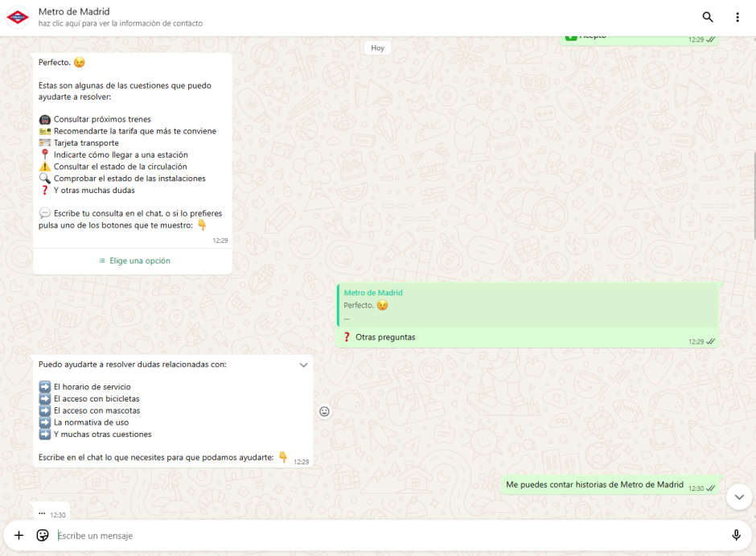Click the typing indicator '...' bubble at 12:30
756x556 pixels.
coord(51,513)
